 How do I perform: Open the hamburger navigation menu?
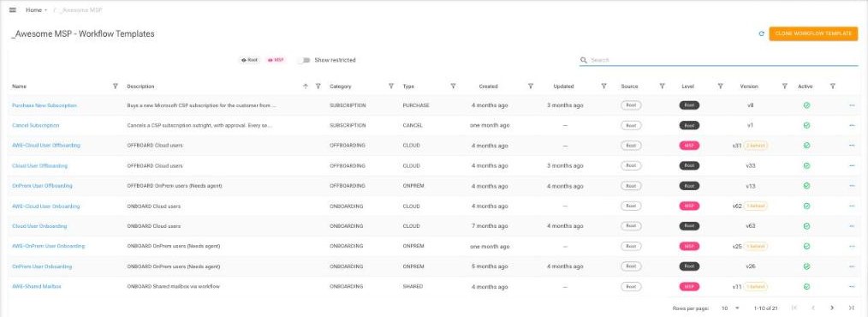[x=13, y=10]
